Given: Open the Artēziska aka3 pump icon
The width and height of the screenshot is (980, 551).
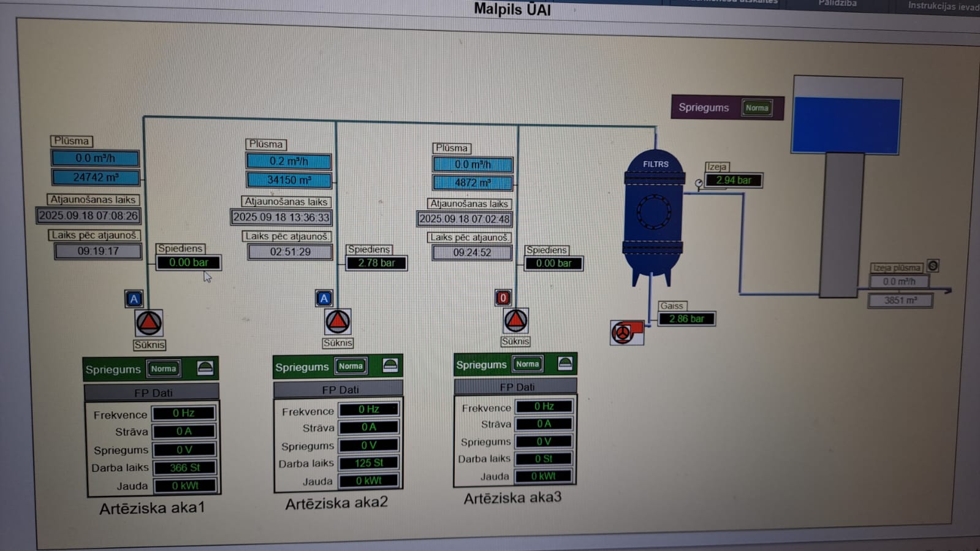Looking at the screenshot, I should tap(515, 320).
